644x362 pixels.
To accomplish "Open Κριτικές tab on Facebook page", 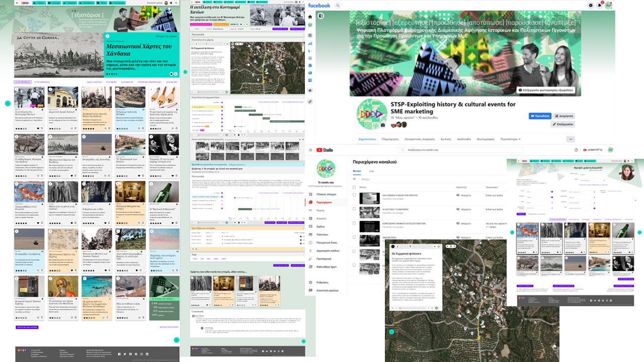I will 446,139.
